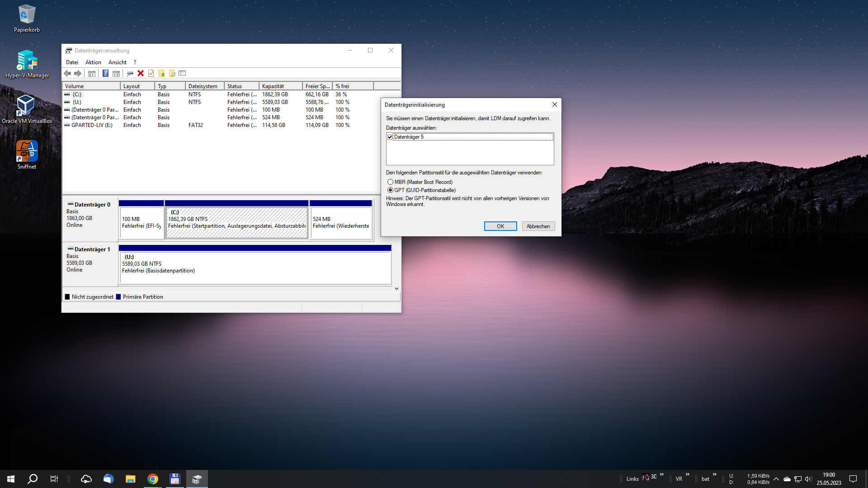868x488 pixels.
Task: Open the Aktion menu
Action: 93,62
